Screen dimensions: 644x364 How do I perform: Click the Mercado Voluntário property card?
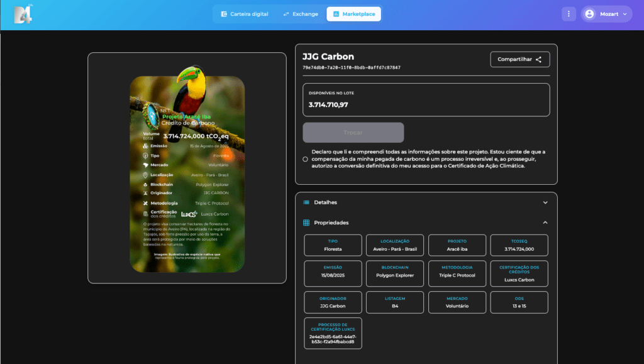click(457, 302)
